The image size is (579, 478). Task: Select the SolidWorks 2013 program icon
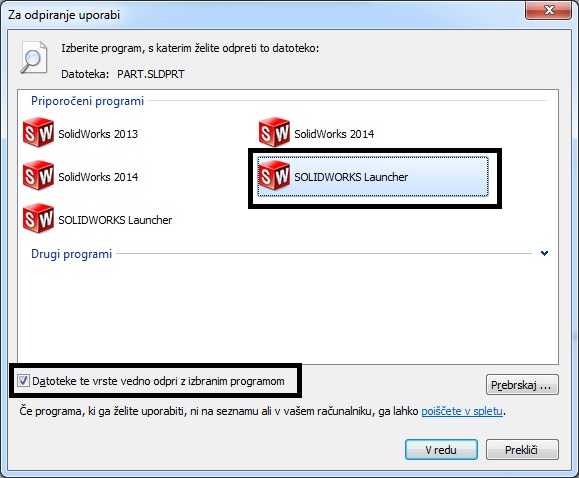38,132
